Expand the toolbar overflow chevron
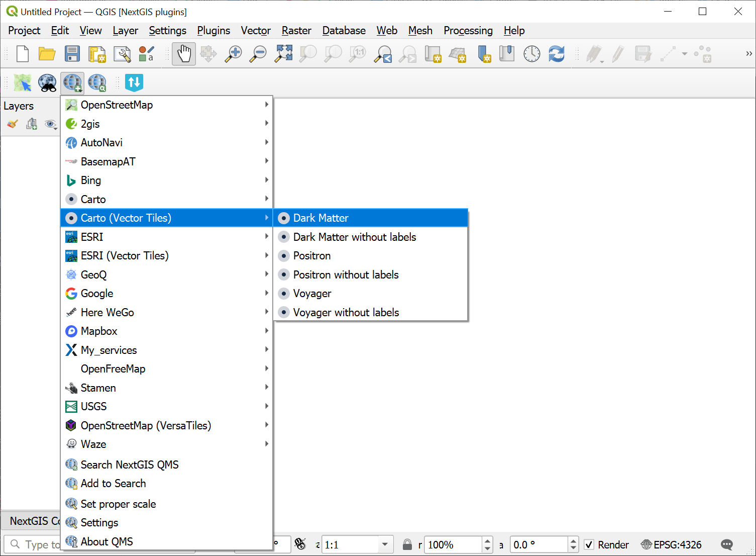The height and width of the screenshot is (556, 756). (748, 54)
